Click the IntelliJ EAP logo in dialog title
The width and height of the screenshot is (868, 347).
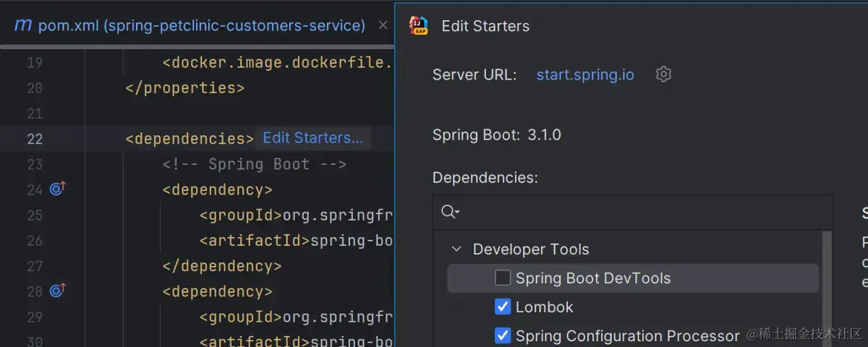419,25
